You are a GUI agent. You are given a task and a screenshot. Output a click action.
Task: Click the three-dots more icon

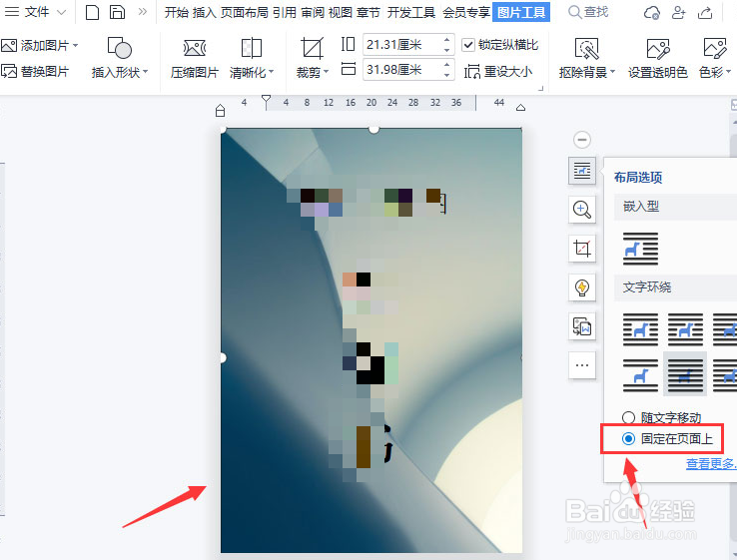(582, 365)
